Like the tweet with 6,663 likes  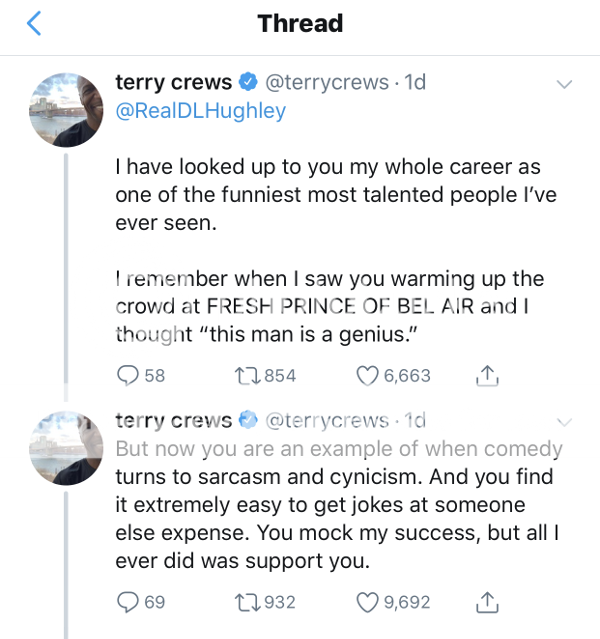368,375
